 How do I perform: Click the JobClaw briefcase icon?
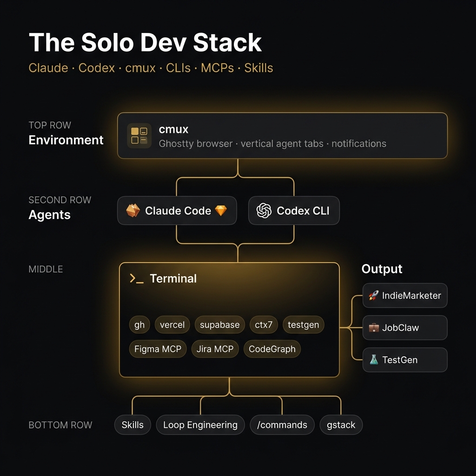click(x=374, y=328)
